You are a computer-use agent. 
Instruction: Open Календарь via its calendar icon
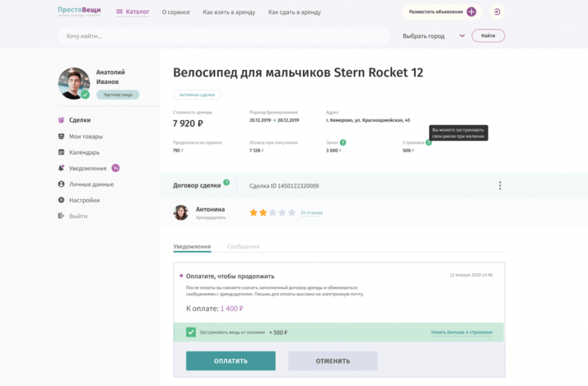coord(61,152)
